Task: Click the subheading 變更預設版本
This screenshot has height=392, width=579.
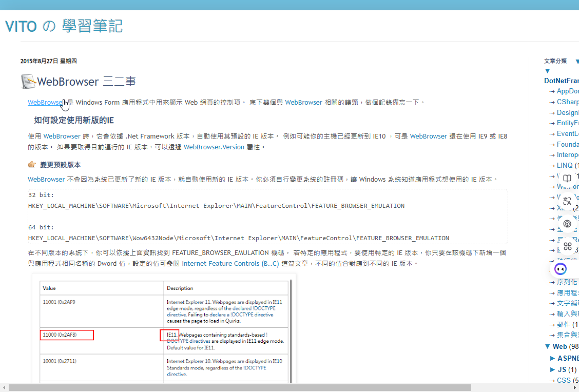Action: tap(60, 165)
